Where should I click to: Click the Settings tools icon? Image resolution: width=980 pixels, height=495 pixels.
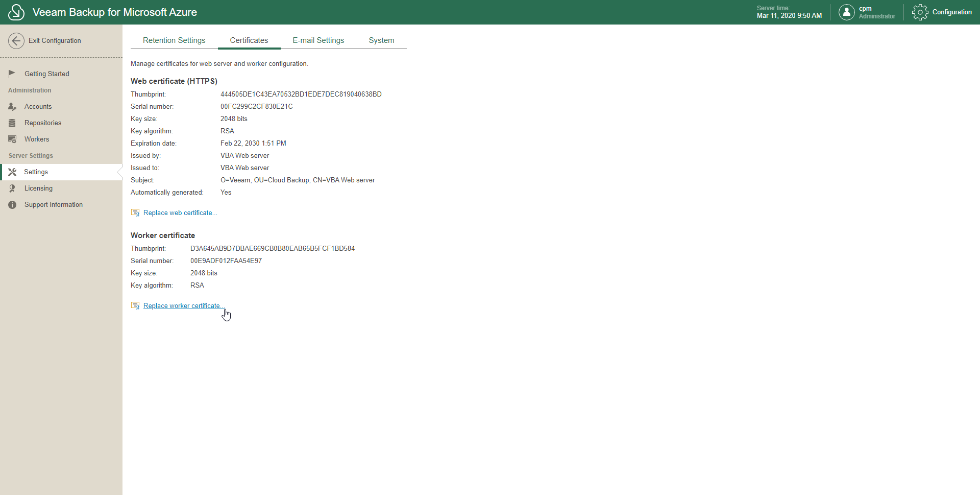tap(12, 172)
